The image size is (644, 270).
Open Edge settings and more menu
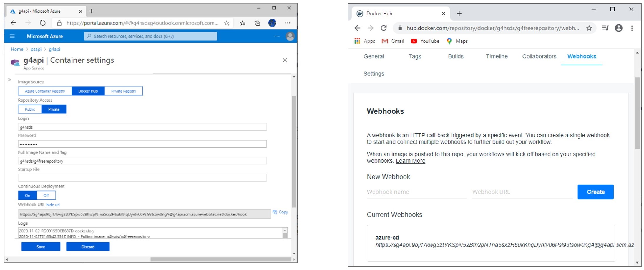click(x=288, y=23)
